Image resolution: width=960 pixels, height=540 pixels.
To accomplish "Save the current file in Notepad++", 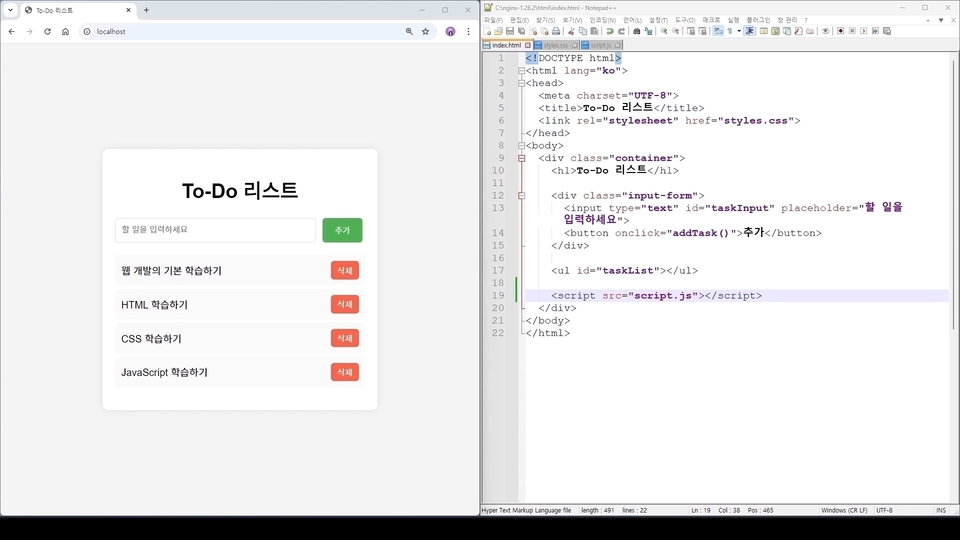I will pyautogui.click(x=510, y=31).
